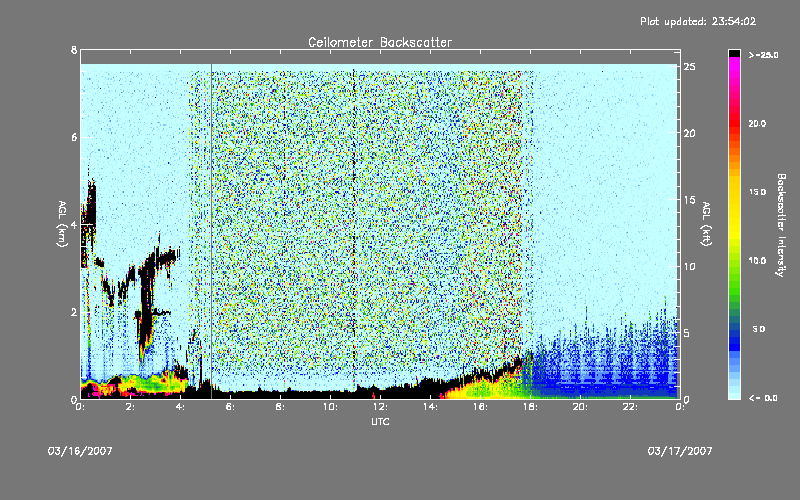Image resolution: width=800 pixels, height=500 pixels.
Task: Click the "Ceilometer Backscatter" plot title
Action: [x=380, y=42]
